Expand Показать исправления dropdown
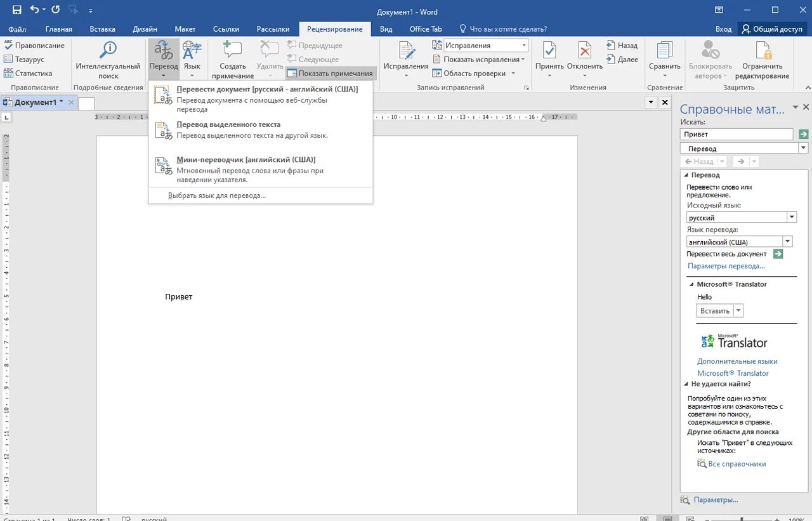Image resolution: width=812 pixels, height=521 pixels. pos(479,60)
